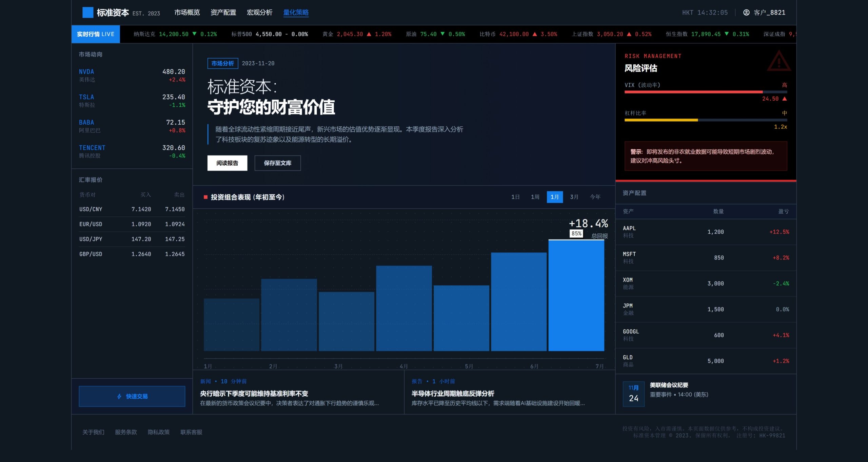Open the 半导体行业周期触底反弹分析 report
The height and width of the screenshot is (462, 868).
pyautogui.click(x=453, y=394)
